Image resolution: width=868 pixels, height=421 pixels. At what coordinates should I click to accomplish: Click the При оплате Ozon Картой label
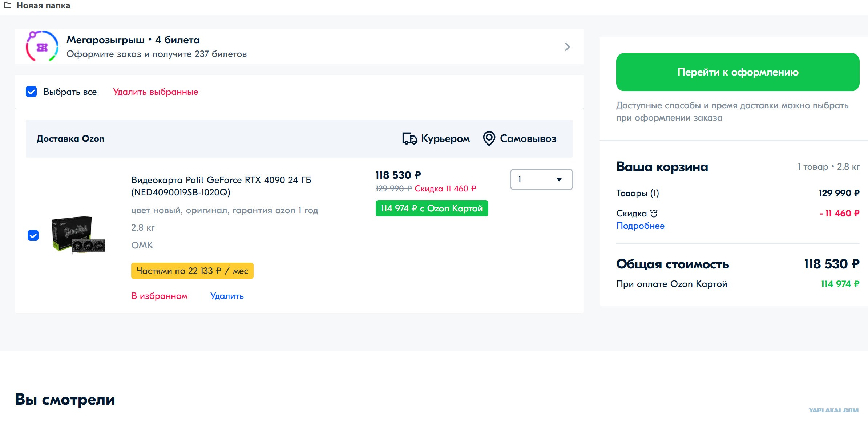click(x=671, y=284)
